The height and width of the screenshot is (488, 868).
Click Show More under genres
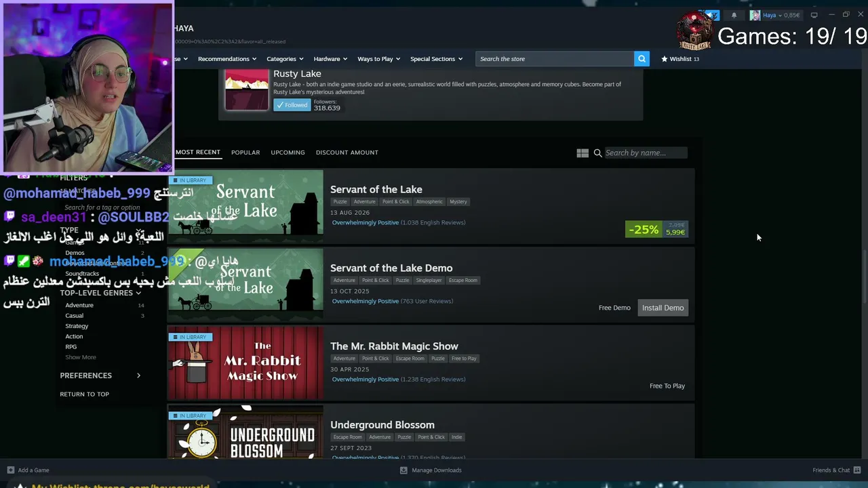tap(81, 357)
